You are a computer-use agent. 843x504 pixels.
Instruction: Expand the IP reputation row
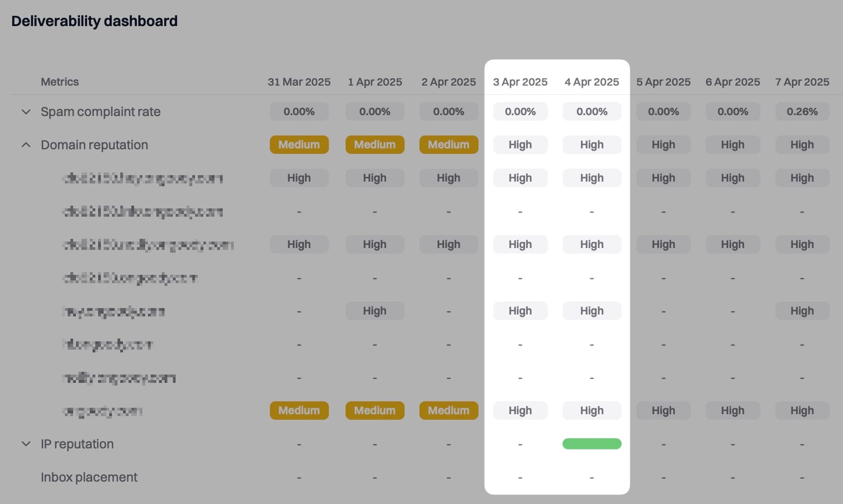(26, 444)
